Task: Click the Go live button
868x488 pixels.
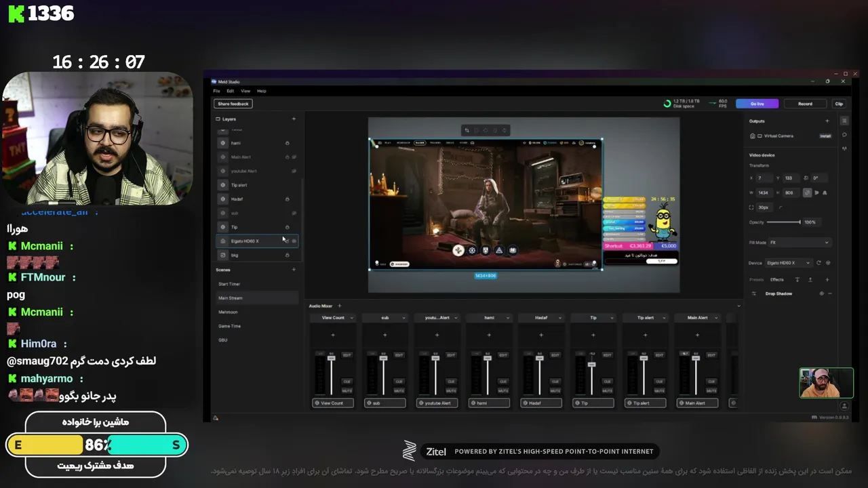Action: coord(757,104)
